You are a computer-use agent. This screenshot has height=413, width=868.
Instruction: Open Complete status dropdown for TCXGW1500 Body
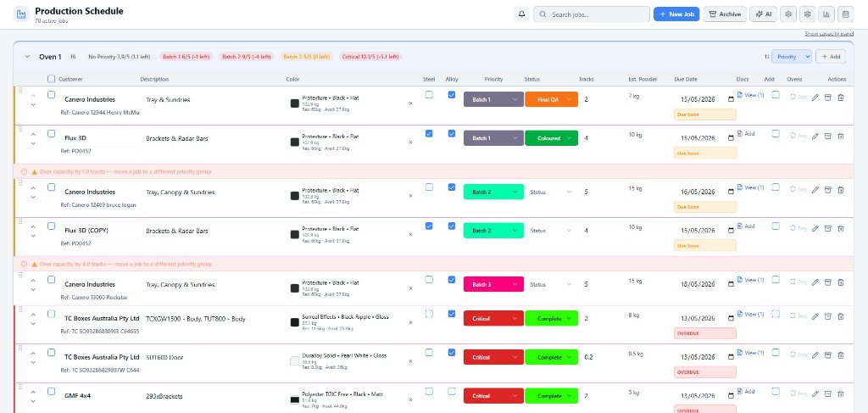[551, 318]
